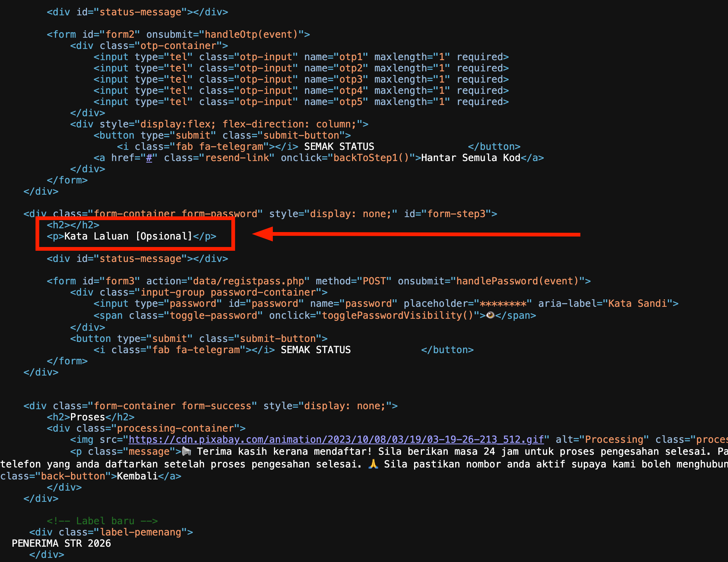The width and height of the screenshot is (728, 562).
Task: Click the Label baru HTML comment
Action: coord(102,521)
